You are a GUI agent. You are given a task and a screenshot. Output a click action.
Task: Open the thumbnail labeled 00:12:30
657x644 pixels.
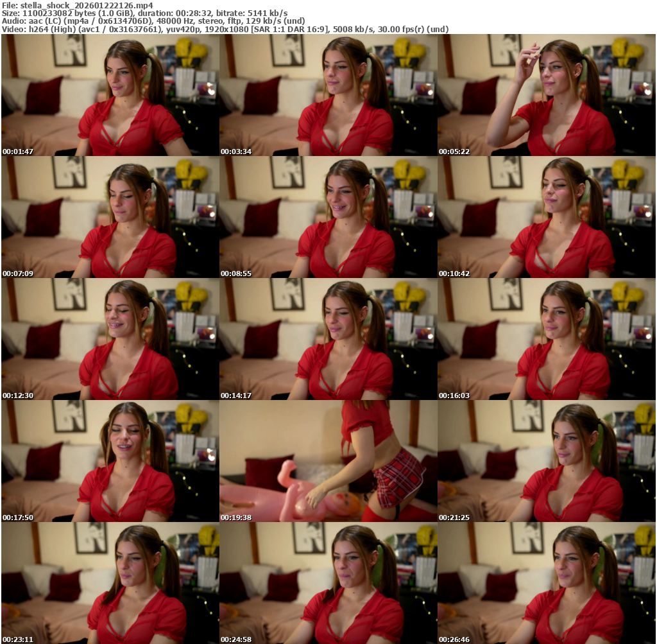[x=110, y=339]
